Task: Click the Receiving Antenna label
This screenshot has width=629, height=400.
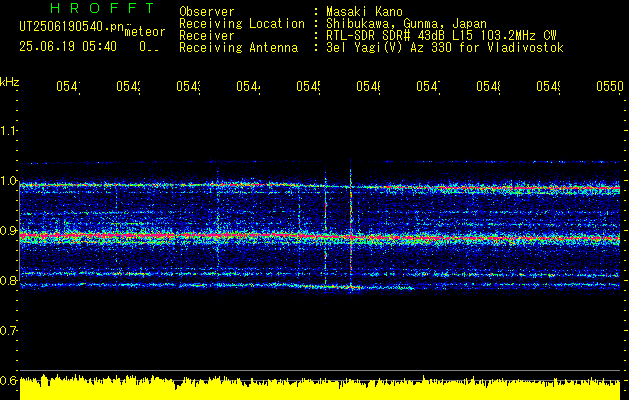Action: [x=238, y=48]
